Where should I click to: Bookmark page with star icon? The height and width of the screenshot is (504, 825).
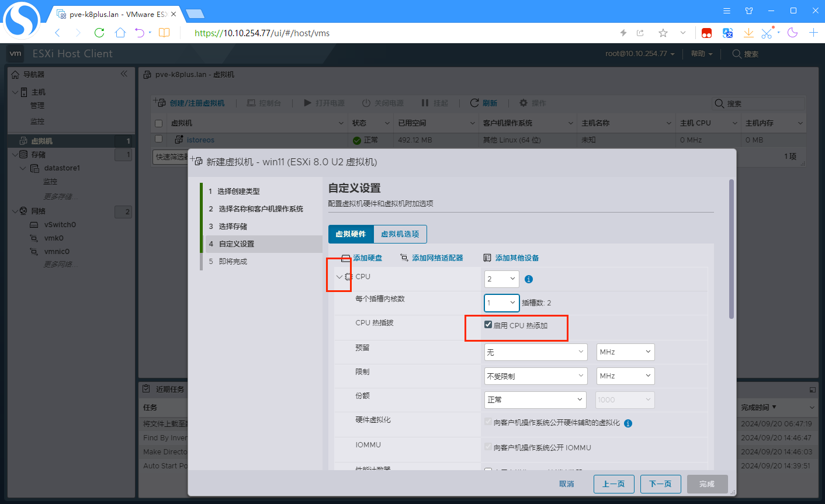(x=663, y=33)
